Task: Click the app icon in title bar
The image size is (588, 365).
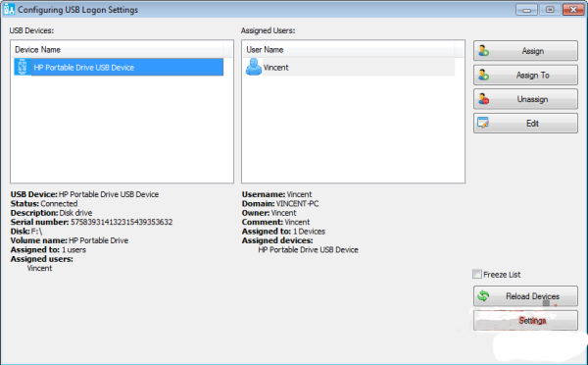Action: coord(9,9)
